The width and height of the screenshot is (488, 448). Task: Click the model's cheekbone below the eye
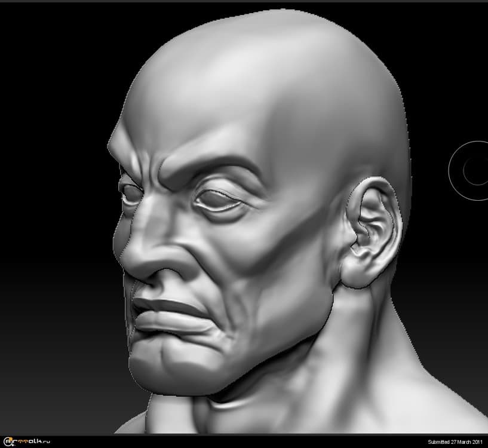tap(251, 245)
